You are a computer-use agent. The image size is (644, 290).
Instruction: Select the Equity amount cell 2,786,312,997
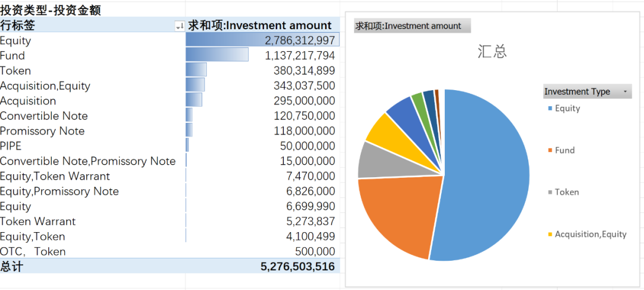pos(262,40)
